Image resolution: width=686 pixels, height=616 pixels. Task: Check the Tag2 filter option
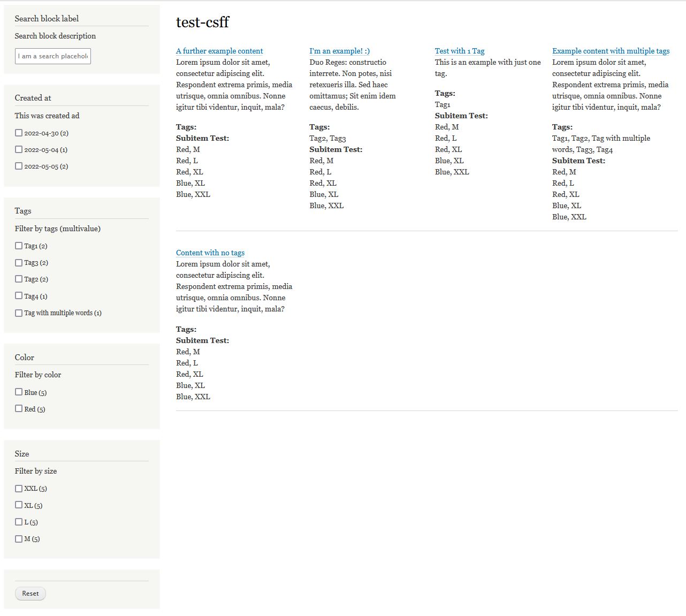(x=19, y=279)
